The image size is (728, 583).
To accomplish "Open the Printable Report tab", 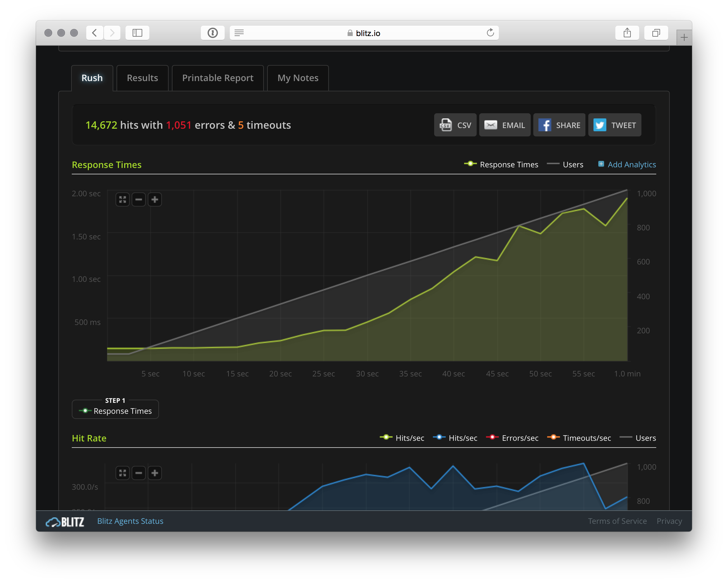I will [218, 78].
